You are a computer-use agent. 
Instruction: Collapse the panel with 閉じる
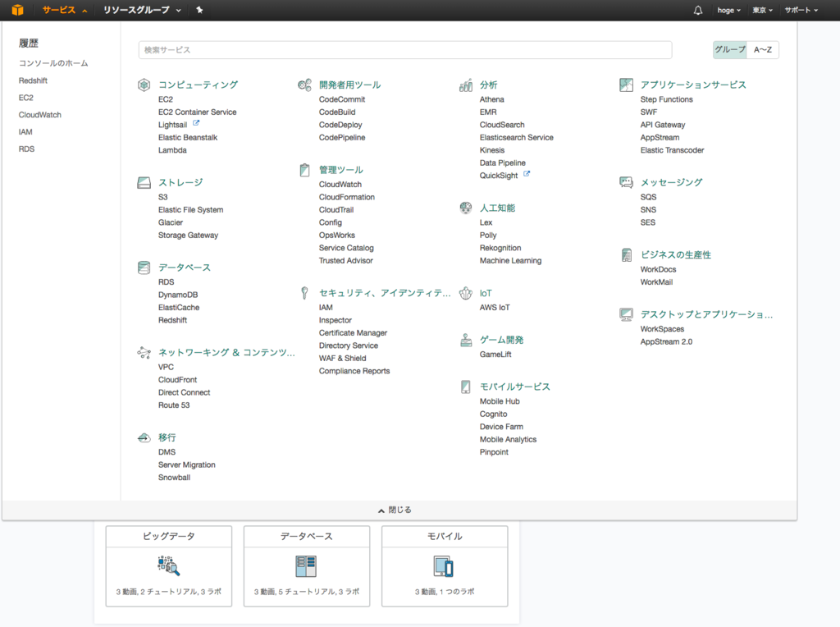tap(395, 510)
